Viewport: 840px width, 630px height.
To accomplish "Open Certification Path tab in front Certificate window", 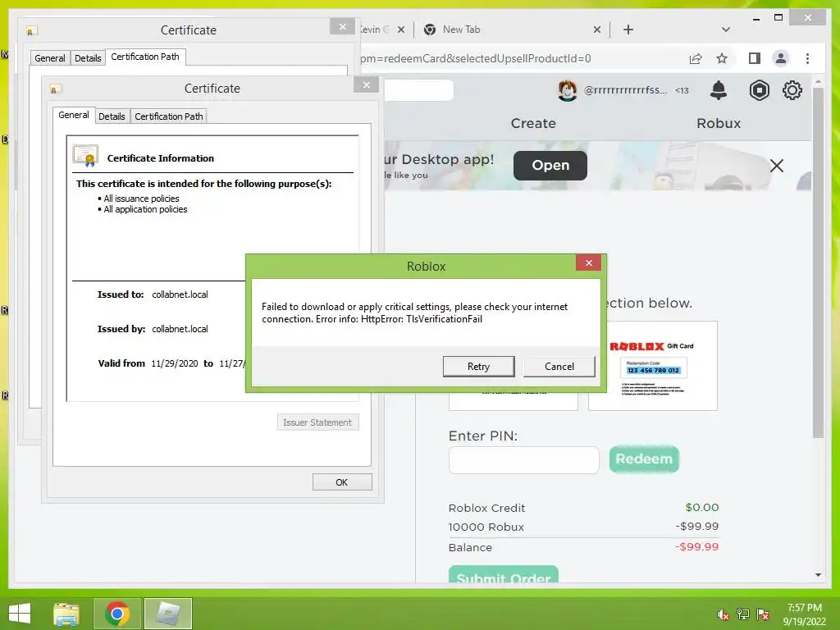I will (169, 116).
